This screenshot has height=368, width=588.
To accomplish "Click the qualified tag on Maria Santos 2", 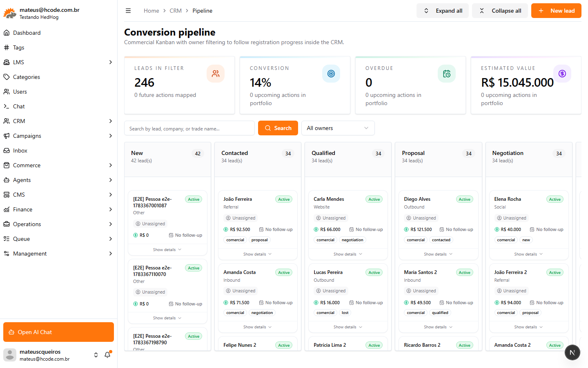I will (x=440, y=313).
